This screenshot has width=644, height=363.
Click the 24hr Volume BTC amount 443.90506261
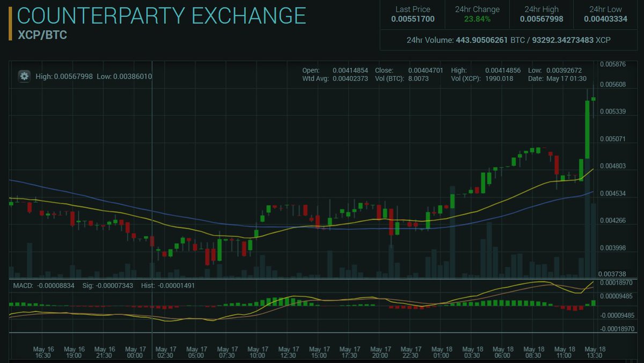pyautogui.click(x=481, y=40)
